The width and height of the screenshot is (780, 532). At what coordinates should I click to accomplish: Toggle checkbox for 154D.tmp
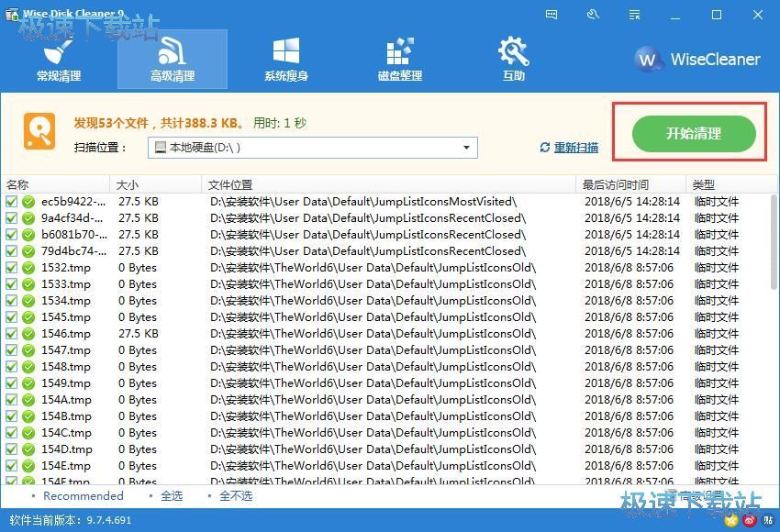(11, 449)
